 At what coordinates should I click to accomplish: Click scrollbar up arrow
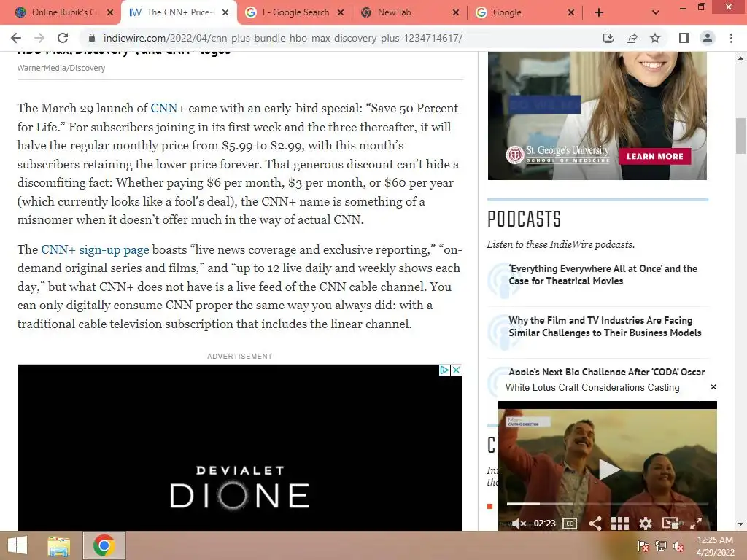click(x=740, y=58)
